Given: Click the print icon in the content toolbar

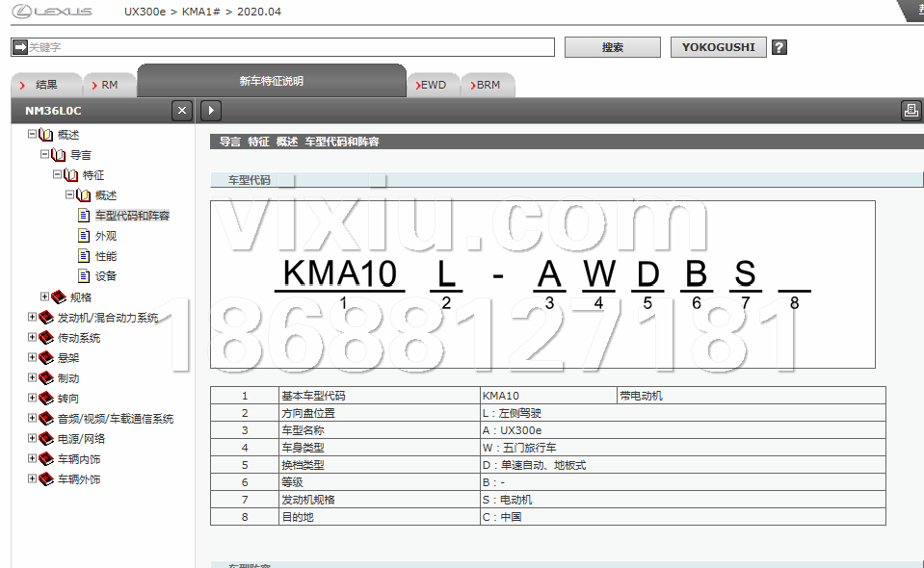Looking at the screenshot, I should [x=911, y=111].
